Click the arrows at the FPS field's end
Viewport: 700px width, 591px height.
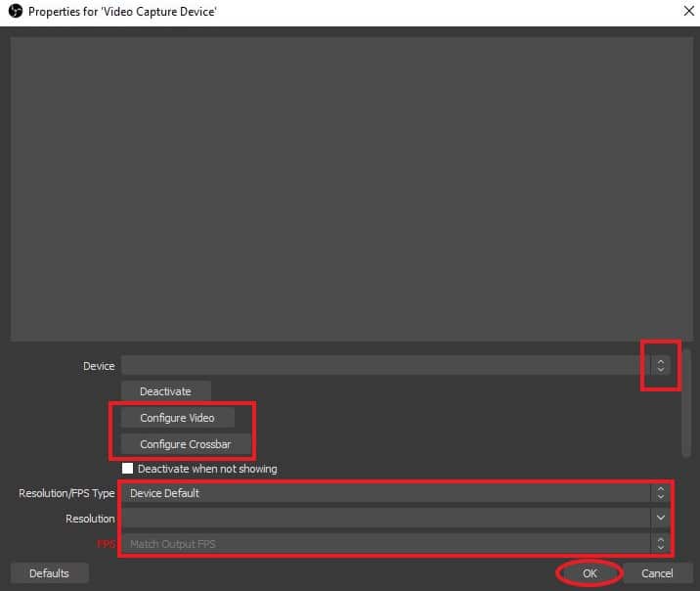662,543
